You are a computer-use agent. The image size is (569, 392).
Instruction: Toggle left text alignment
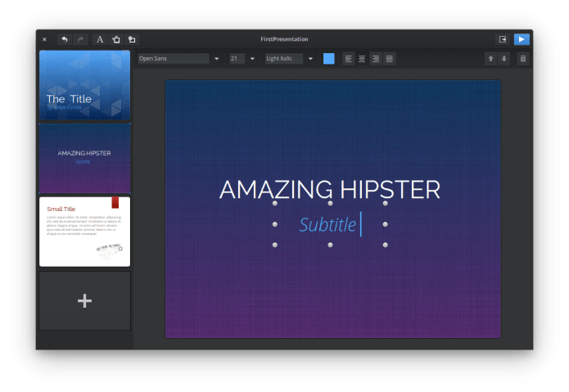click(349, 59)
